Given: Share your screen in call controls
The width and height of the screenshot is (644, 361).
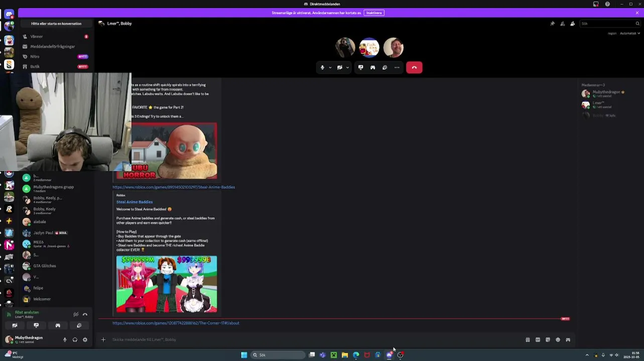Looking at the screenshot, I should point(360,67).
